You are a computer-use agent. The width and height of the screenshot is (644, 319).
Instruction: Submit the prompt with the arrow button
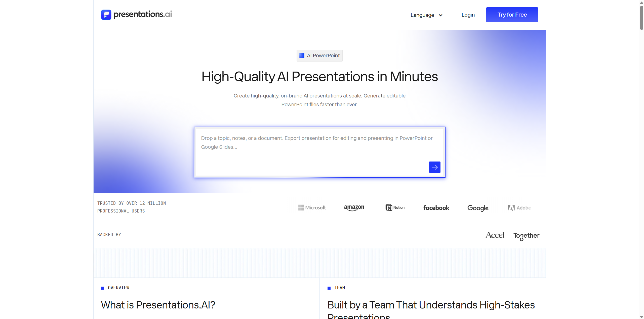(x=435, y=167)
